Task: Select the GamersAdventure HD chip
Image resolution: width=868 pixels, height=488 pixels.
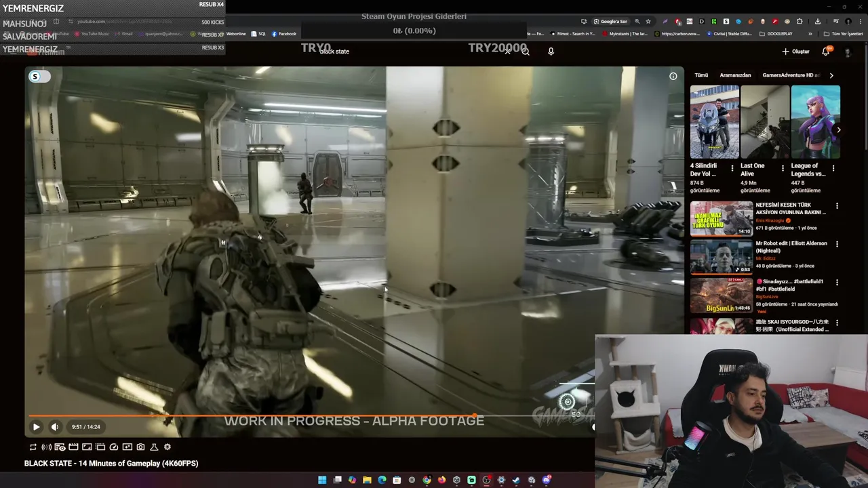Action: (791, 75)
